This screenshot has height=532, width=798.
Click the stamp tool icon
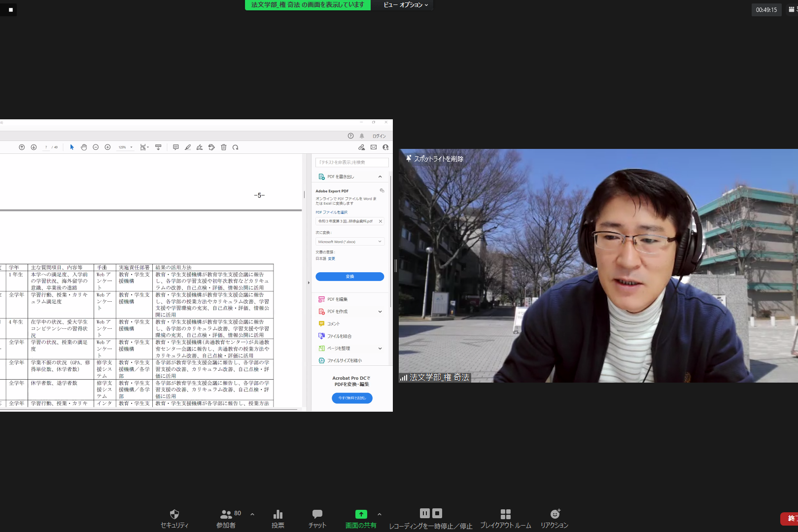[211, 147]
